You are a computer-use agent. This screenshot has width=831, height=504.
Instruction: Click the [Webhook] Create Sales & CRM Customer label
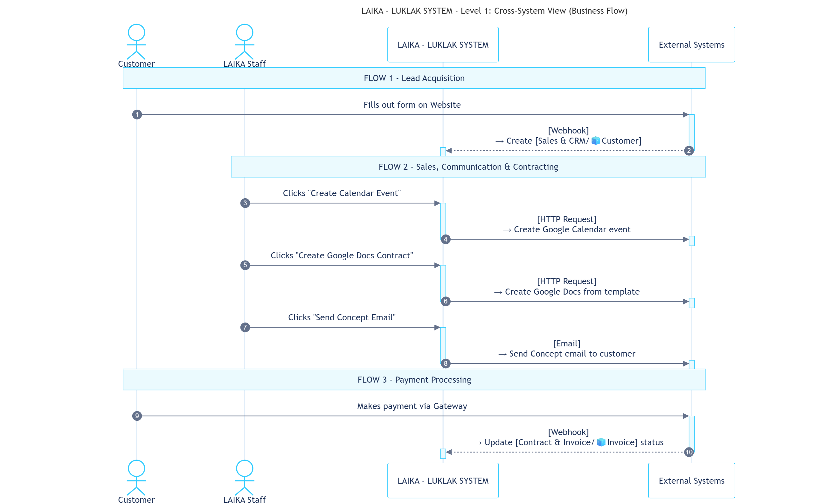568,136
